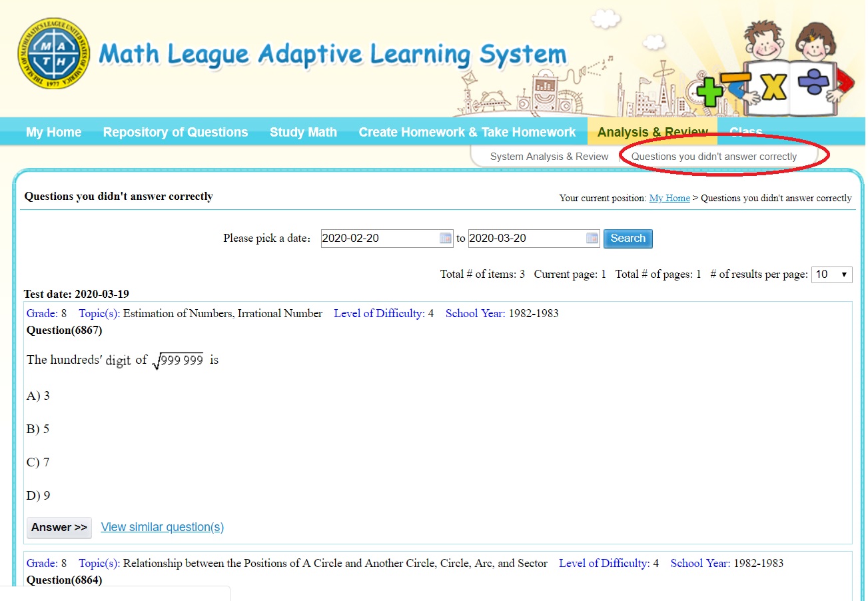This screenshot has height=601, width=868.
Task: Click the square root of 999 999 expression
Action: pyautogui.click(x=178, y=360)
